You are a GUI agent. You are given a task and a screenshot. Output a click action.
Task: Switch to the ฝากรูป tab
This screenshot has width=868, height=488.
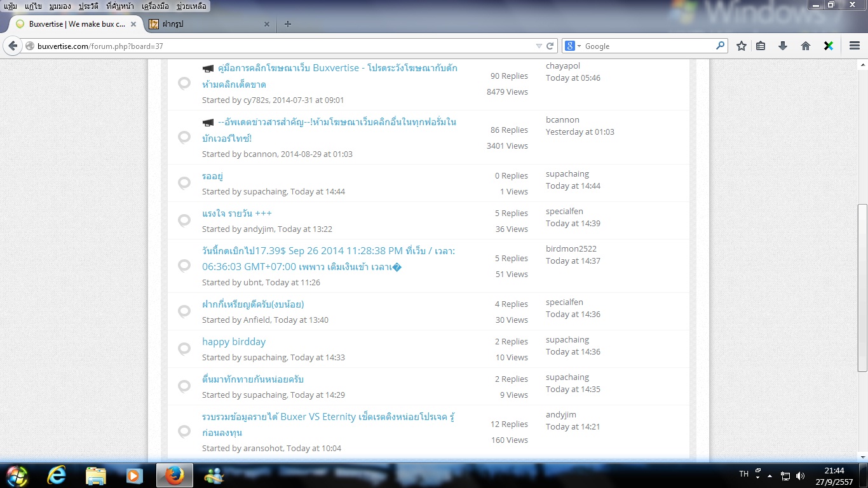tap(209, 24)
